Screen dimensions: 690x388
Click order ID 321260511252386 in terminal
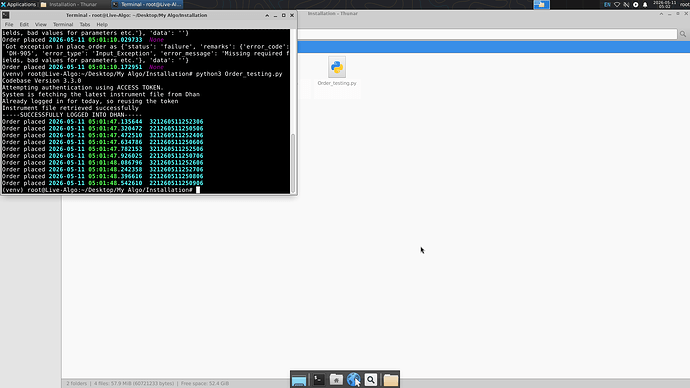176,122
